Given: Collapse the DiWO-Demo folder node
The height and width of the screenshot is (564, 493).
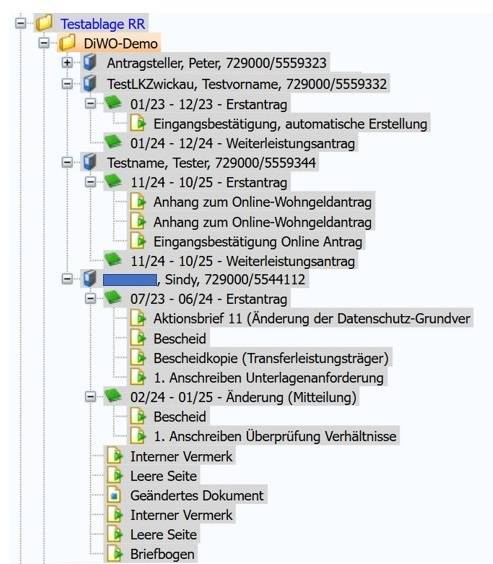Looking at the screenshot, I should (44, 44).
